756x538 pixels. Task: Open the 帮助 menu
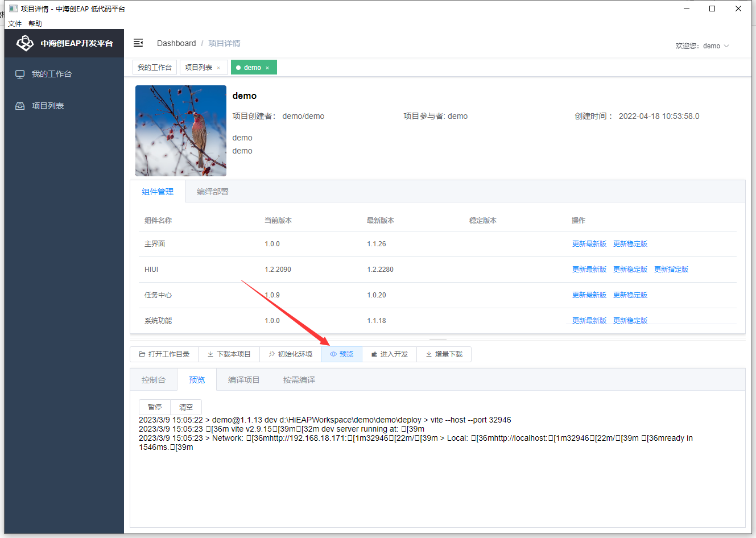pos(35,24)
